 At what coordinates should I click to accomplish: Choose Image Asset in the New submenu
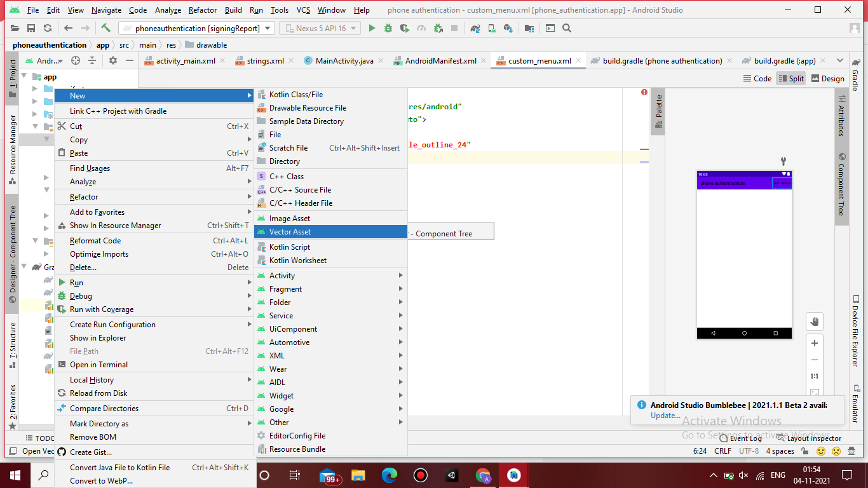(x=330, y=219)
